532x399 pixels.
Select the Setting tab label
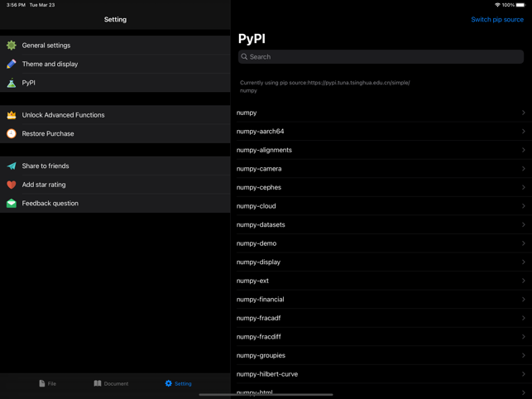(x=183, y=384)
